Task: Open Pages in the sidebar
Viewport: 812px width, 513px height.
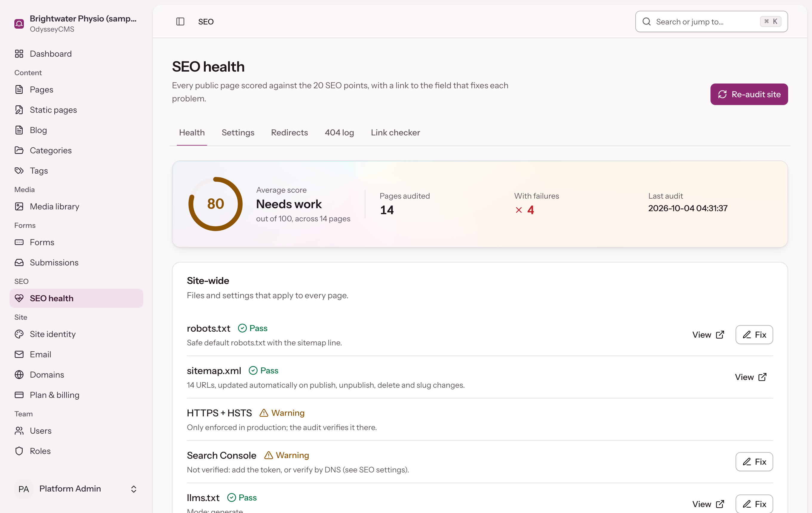Action: pos(76,89)
